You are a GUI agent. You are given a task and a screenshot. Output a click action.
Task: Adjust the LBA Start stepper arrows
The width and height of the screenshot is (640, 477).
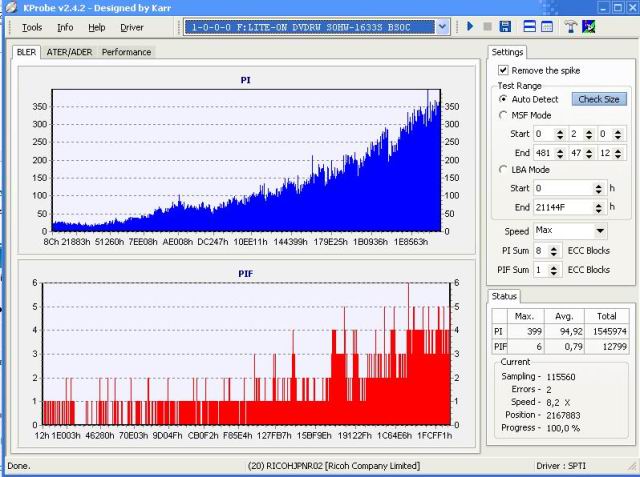click(598, 188)
